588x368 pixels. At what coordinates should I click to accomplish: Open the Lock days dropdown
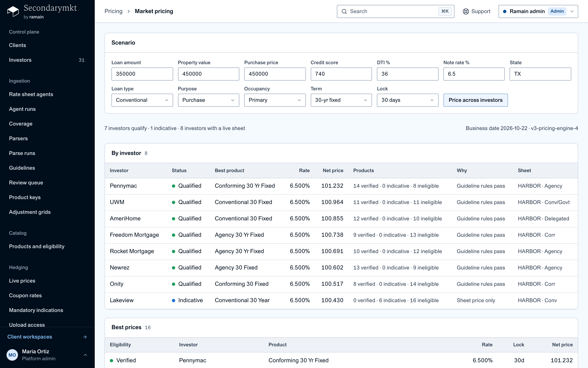(408, 100)
